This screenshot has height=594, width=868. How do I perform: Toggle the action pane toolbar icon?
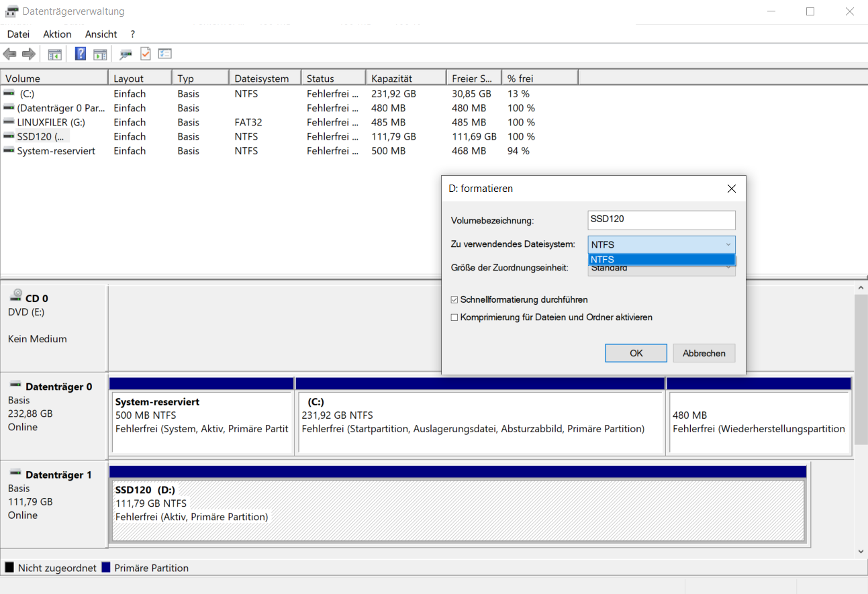coord(100,54)
